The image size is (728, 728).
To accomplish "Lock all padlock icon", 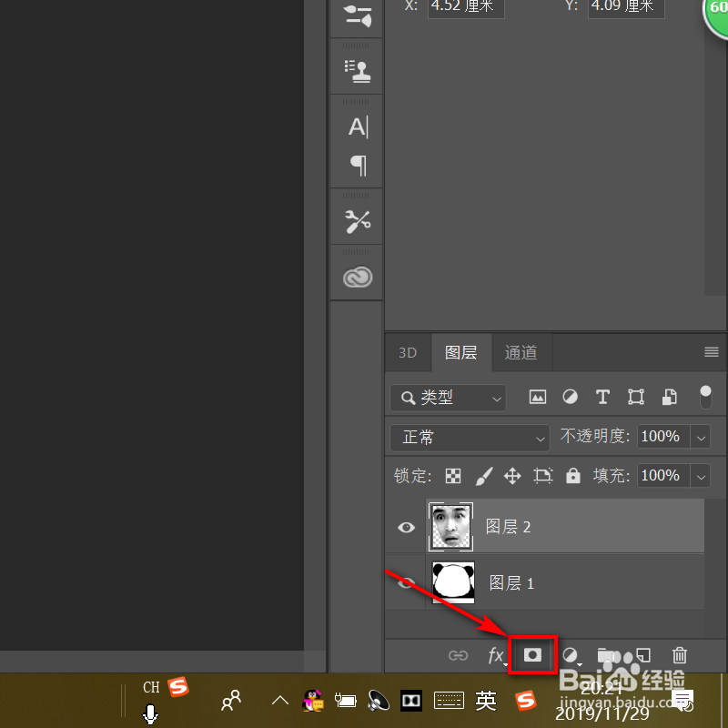I will click(x=573, y=476).
